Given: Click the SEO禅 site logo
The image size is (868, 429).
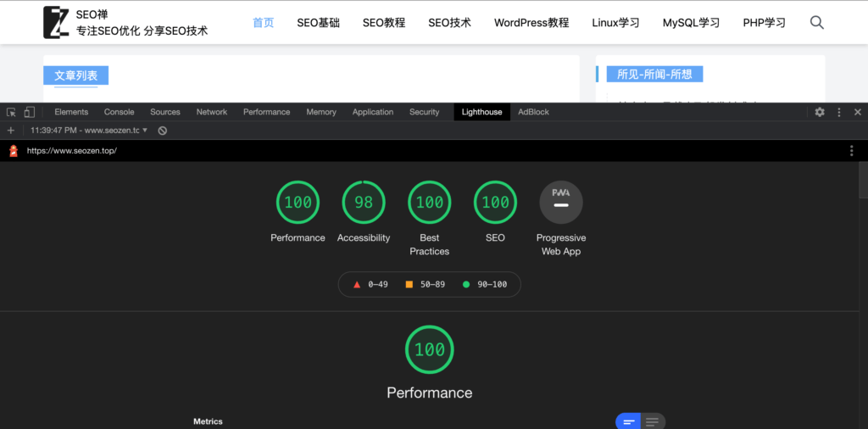Looking at the screenshot, I should (x=56, y=23).
